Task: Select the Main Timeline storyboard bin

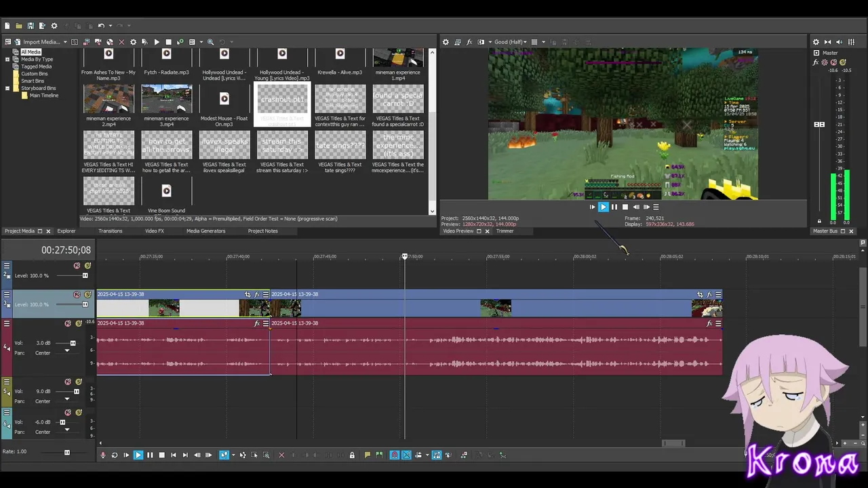Action: (x=44, y=96)
